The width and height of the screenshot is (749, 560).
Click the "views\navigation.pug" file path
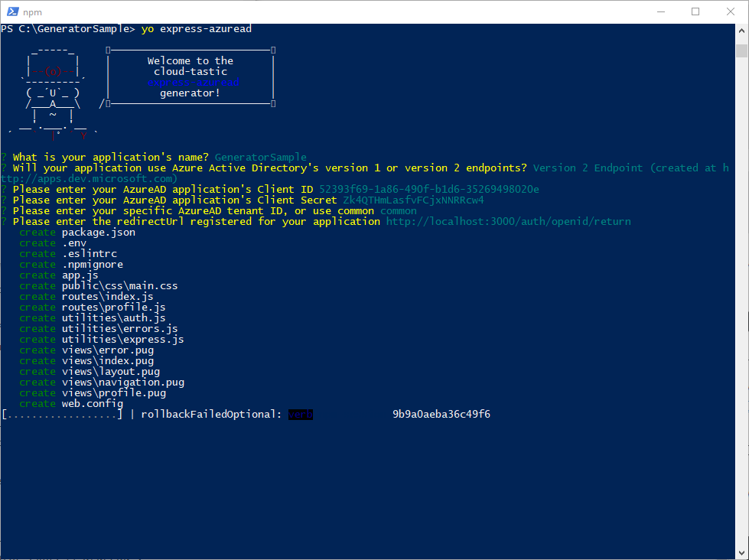pyautogui.click(x=122, y=383)
